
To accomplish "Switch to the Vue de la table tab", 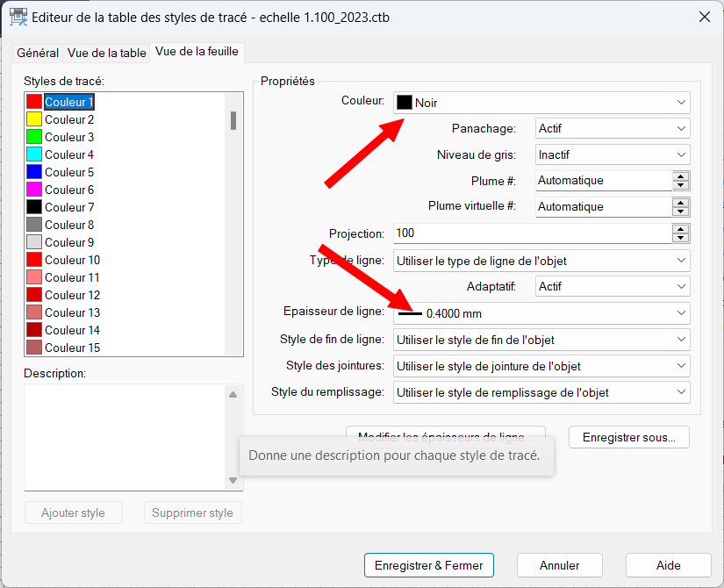I will 106,53.
